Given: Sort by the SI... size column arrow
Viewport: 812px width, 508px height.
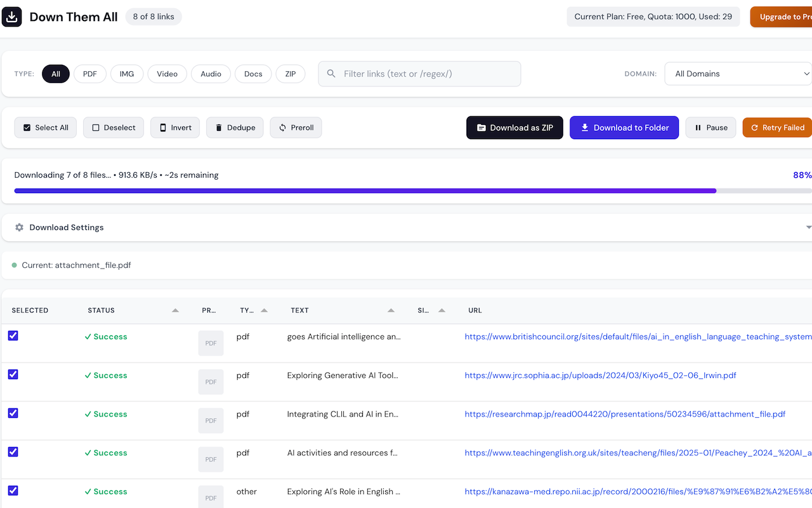Looking at the screenshot, I should coord(442,311).
